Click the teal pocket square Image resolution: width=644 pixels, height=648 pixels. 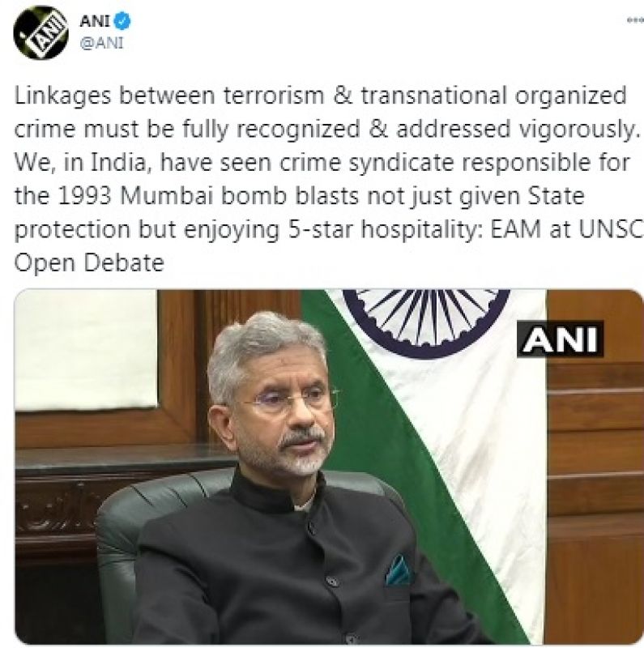[x=397, y=570]
